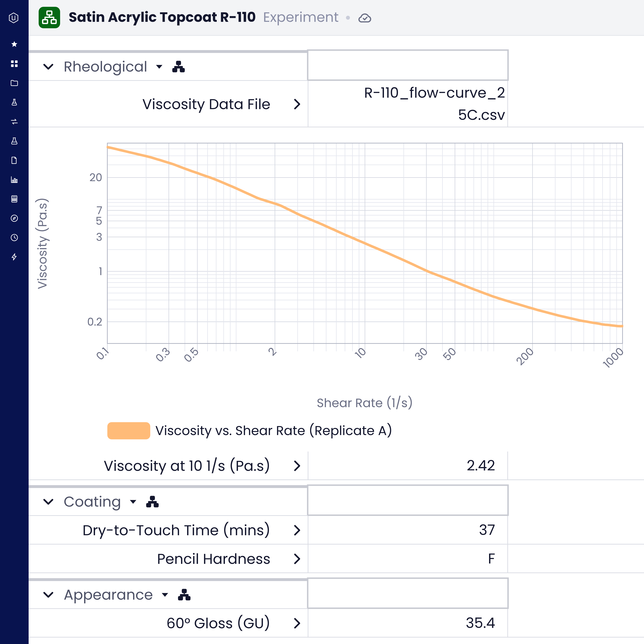Open the Appearance dropdown caret
The image size is (644, 644).
pos(165,595)
